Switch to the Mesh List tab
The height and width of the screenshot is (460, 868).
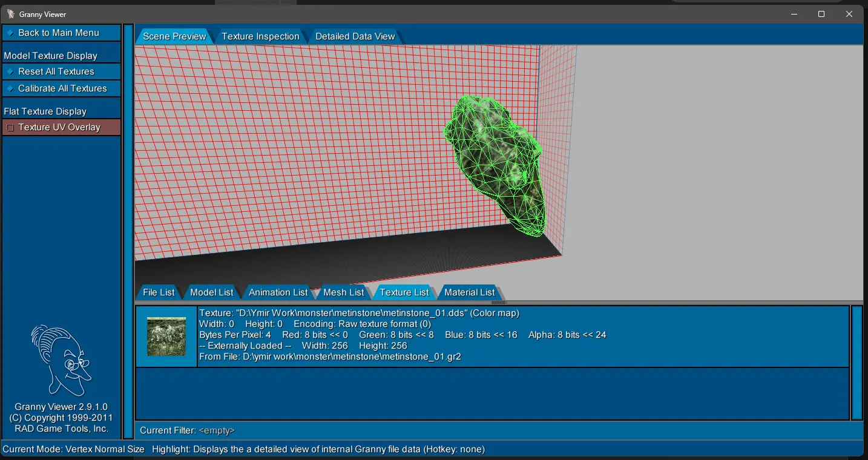tap(343, 292)
